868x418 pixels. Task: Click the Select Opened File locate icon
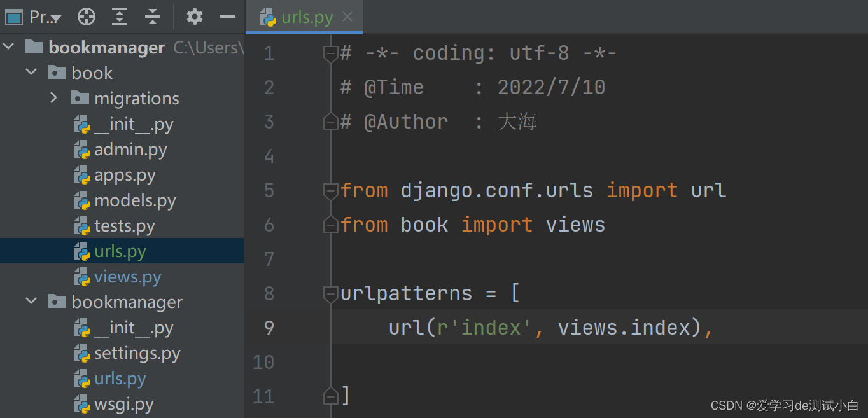[87, 17]
